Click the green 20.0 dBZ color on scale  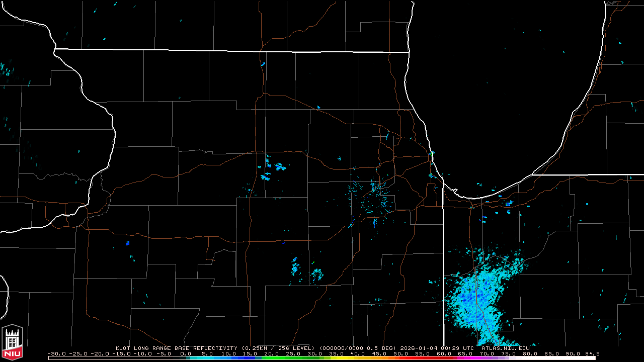click(x=272, y=358)
